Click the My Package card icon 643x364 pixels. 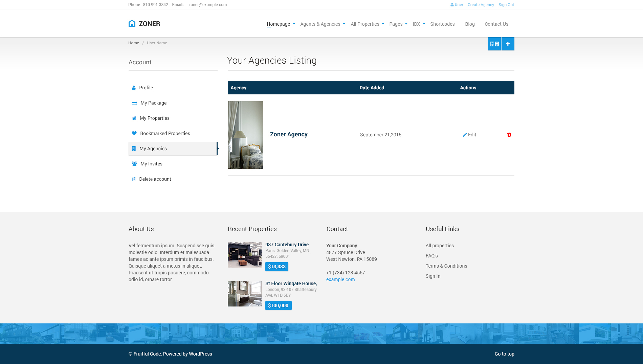click(x=134, y=103)
